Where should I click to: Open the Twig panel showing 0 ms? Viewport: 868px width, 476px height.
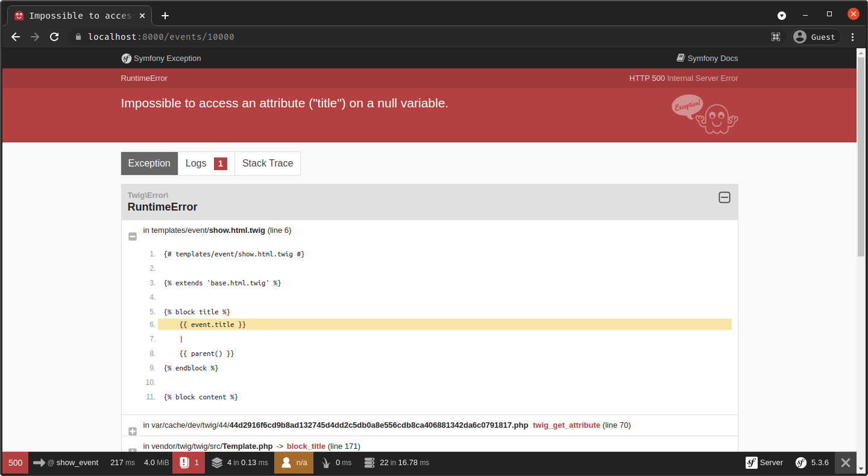[x=335, y=463]
